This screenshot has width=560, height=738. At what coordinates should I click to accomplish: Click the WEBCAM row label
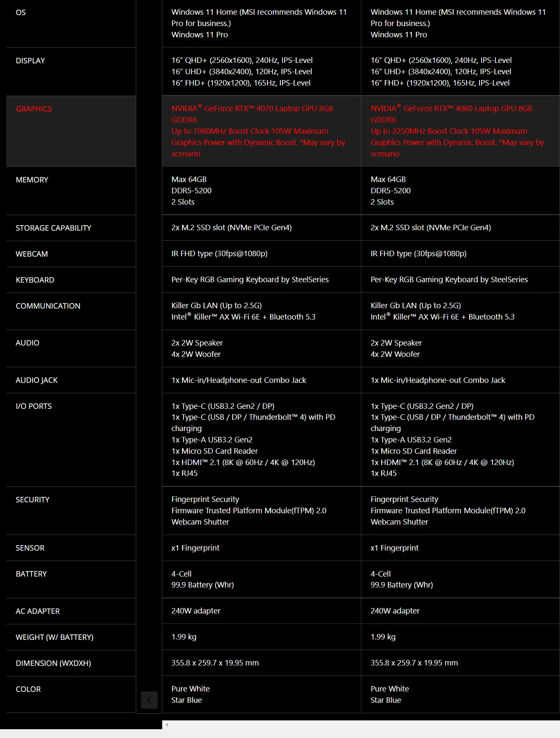(x=32, y=254)
